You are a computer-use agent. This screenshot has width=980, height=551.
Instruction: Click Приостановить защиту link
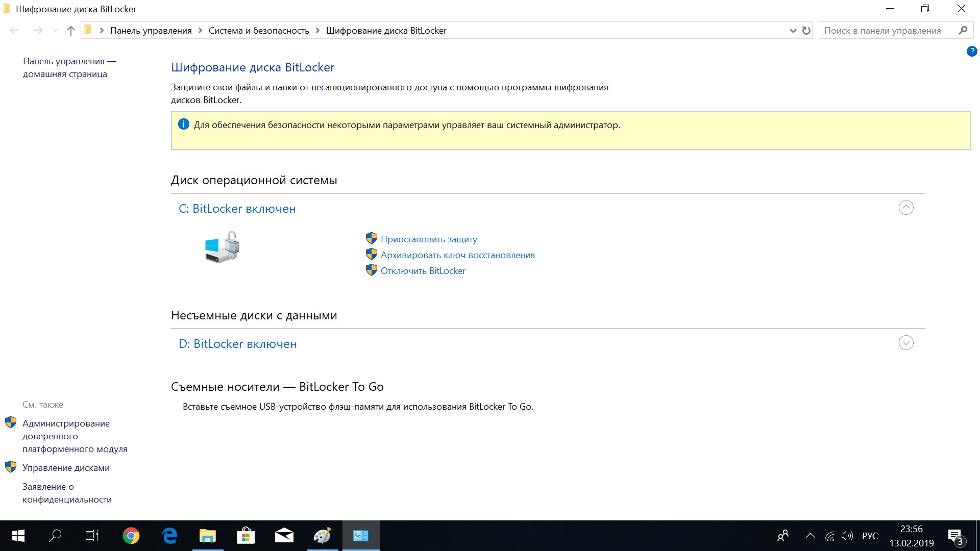pyautogui.click(x=429, y=239)
